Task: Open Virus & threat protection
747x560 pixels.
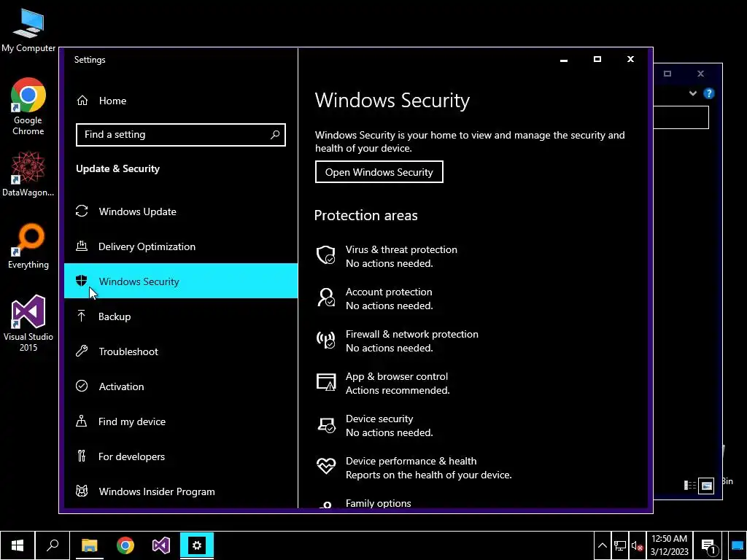Action: [401, 256]
